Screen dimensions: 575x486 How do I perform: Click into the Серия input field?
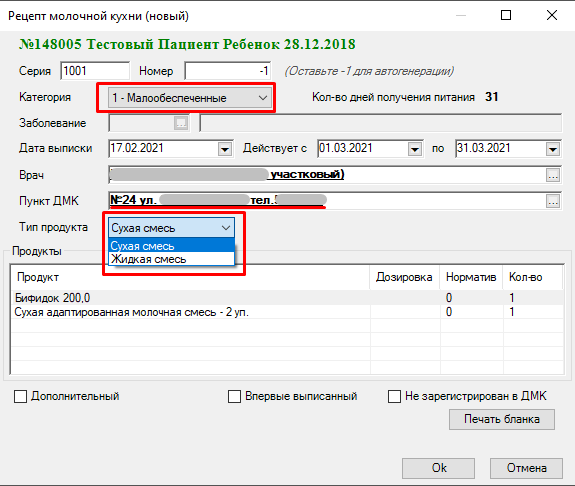tap(95, 71)
